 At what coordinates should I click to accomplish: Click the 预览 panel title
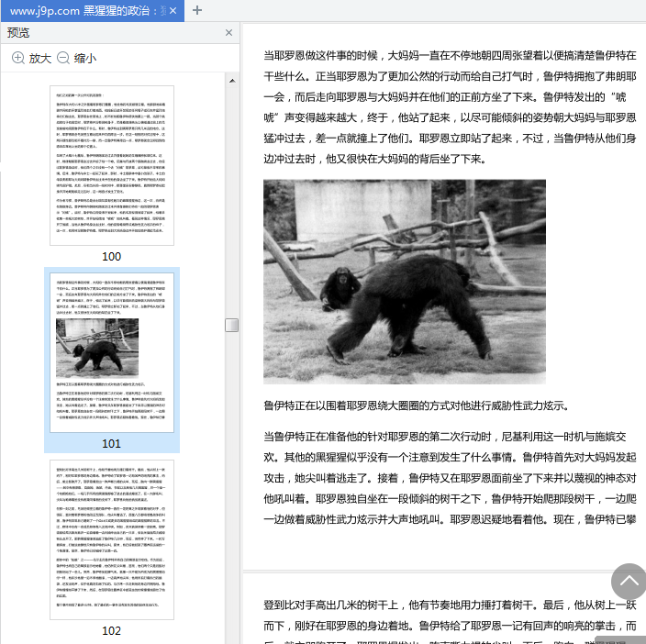pyautogui.click(x=18, y=32)
